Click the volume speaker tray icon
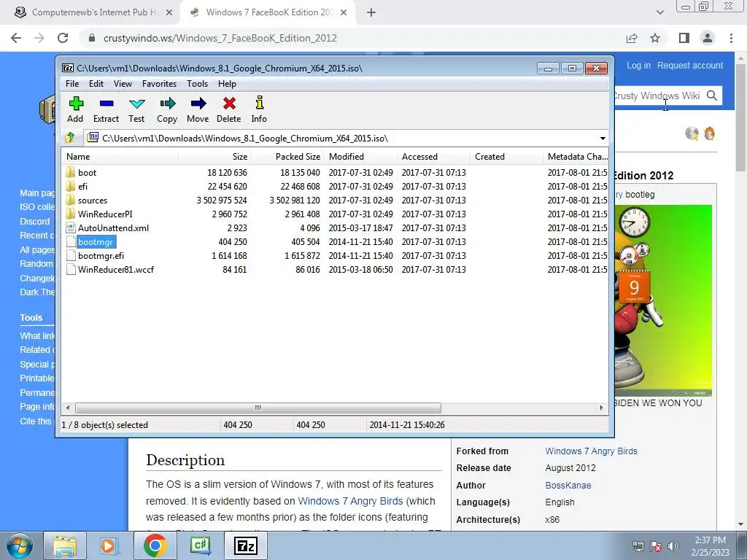Image resolution: width=747 pixels, height=560 pixels. click(x=673, y=545)
